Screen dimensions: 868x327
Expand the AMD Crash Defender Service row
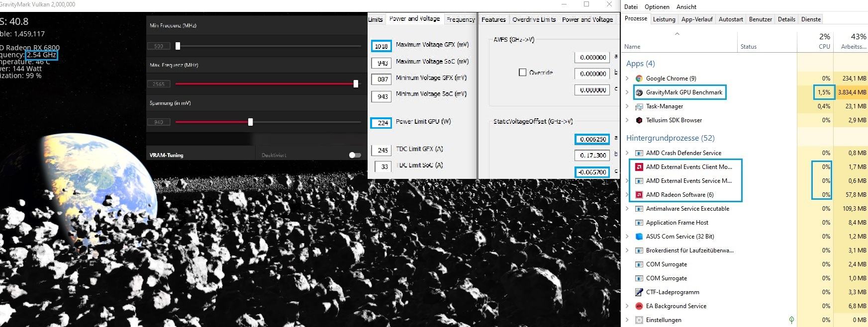click(627, 153)
